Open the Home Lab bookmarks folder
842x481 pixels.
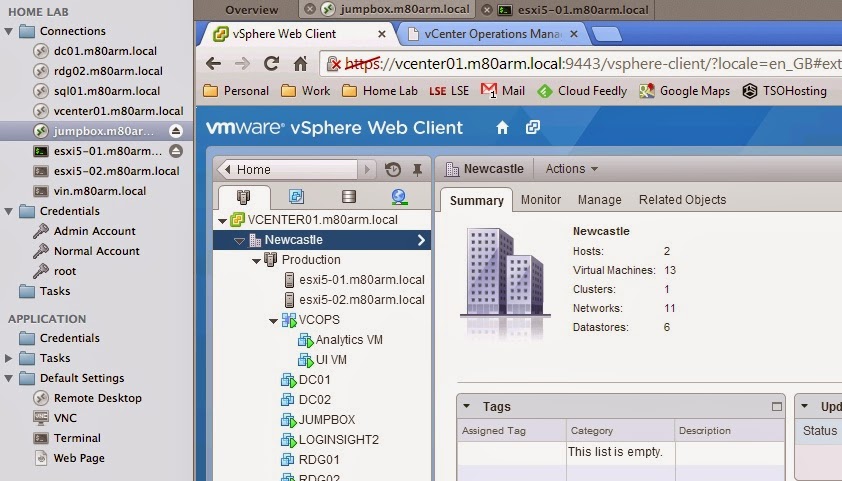tap(380, 91)
